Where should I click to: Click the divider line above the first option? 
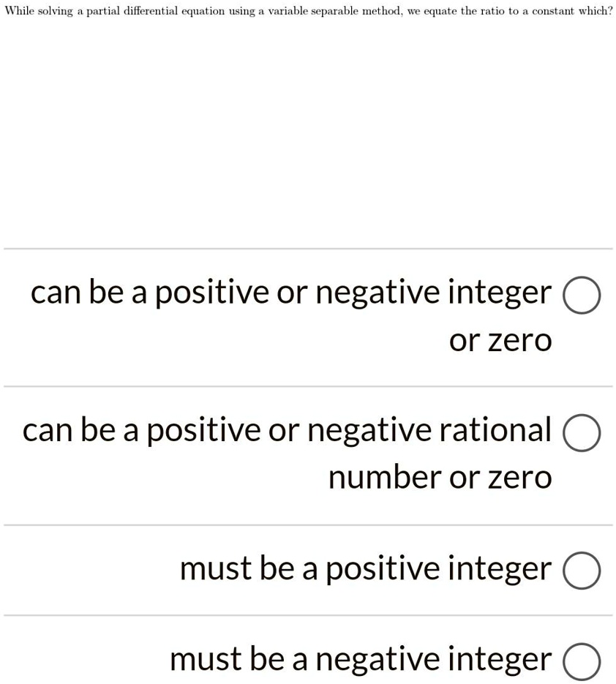pyautogui.click(x=307, y=247)
